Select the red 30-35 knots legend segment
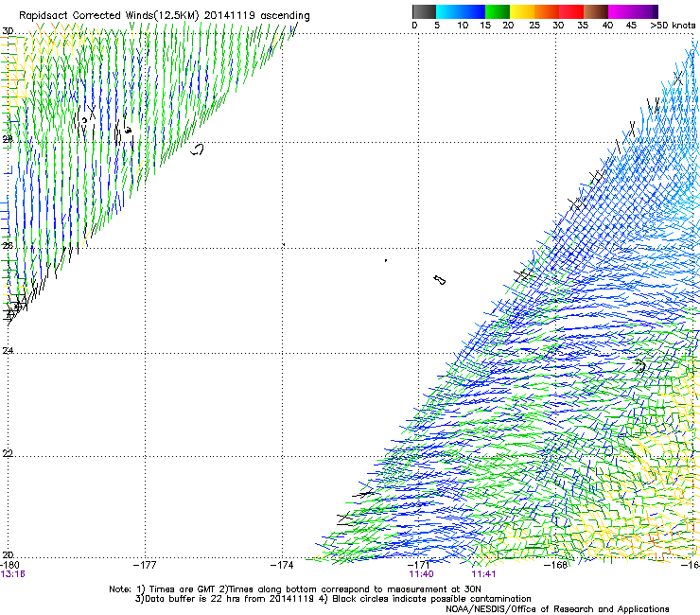This screenshot has height=615, width=700. [571, 11]
